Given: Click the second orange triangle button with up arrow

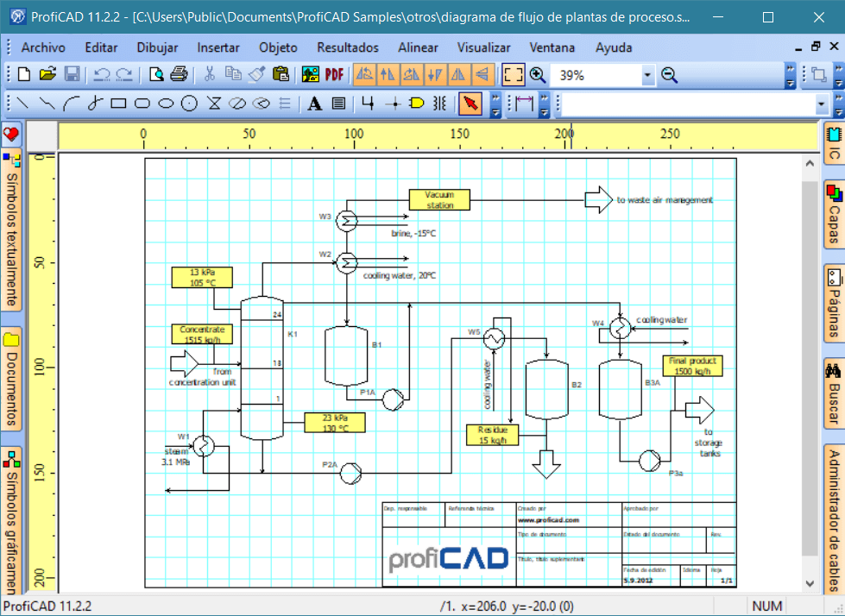Looking at the screenshot, I should point(388,75).
